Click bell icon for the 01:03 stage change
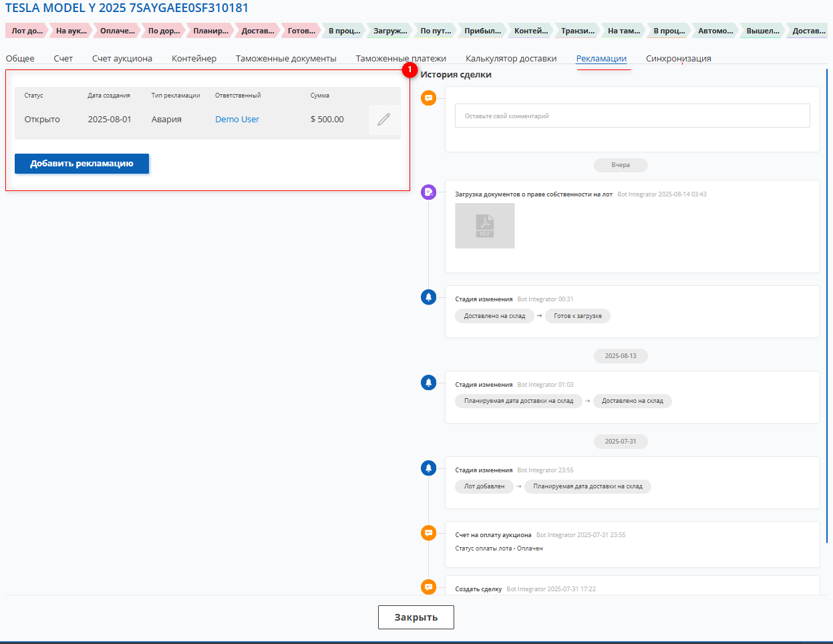 tap(429, 383)
